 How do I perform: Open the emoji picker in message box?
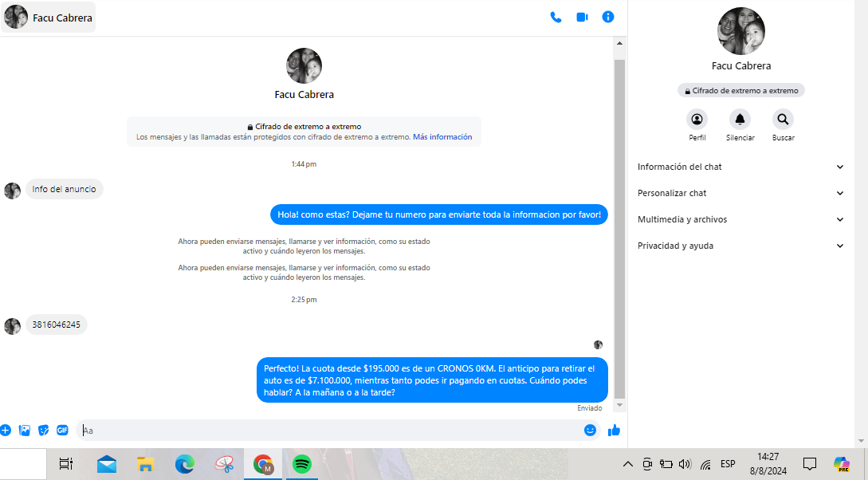(590, 431)
